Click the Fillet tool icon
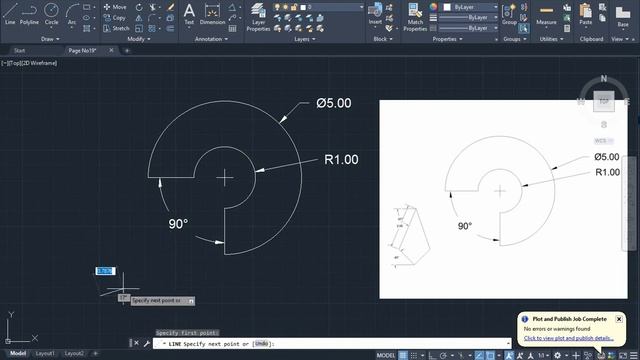The image size is (640, 360). pos(152,18)
